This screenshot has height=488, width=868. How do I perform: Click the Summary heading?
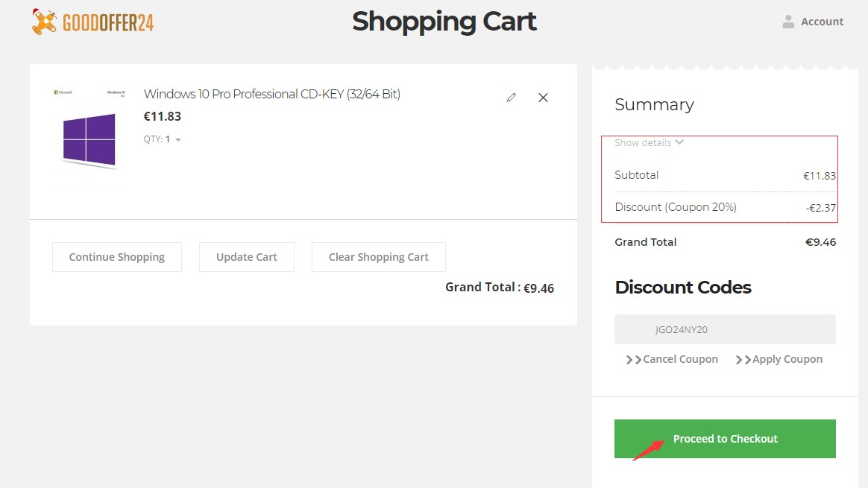pos(654,104)
